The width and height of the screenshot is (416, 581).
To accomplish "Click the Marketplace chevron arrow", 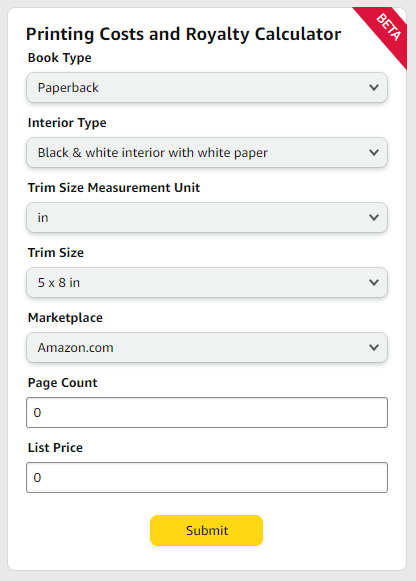I will pyautogui.click(x=374, y=347).
